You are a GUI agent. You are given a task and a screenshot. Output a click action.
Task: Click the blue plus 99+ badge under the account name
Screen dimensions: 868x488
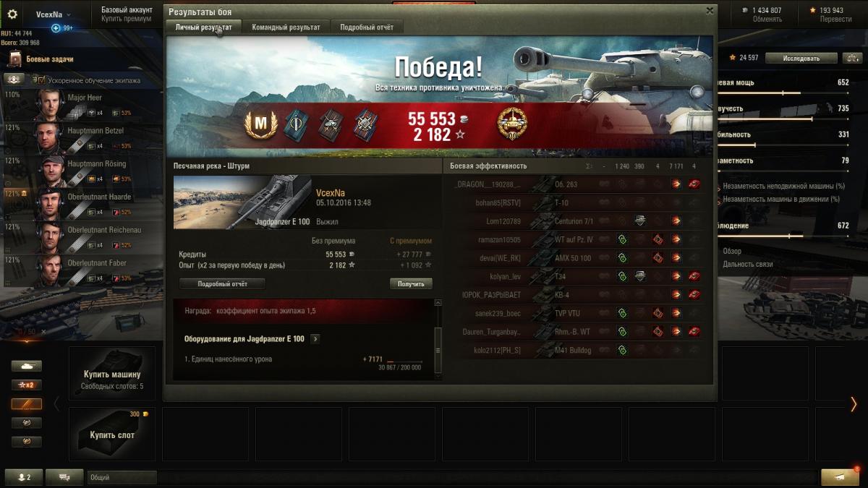[x=62, y=28]
